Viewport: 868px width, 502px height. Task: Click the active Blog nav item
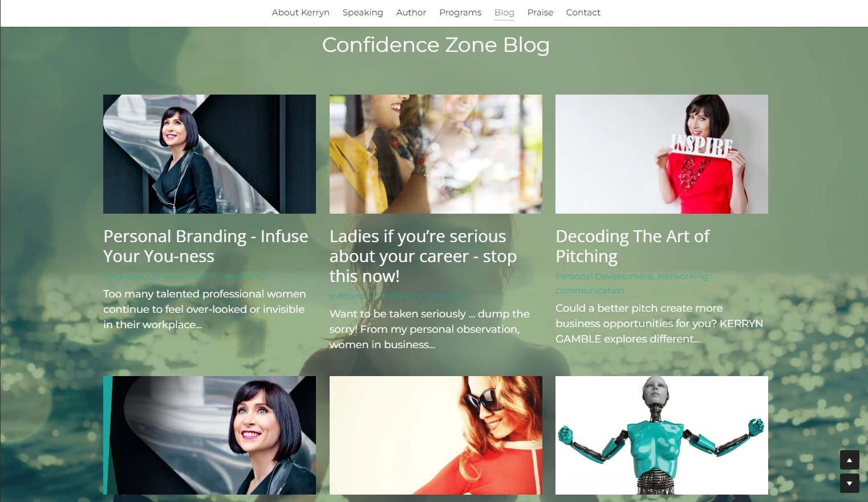(504, 13)
